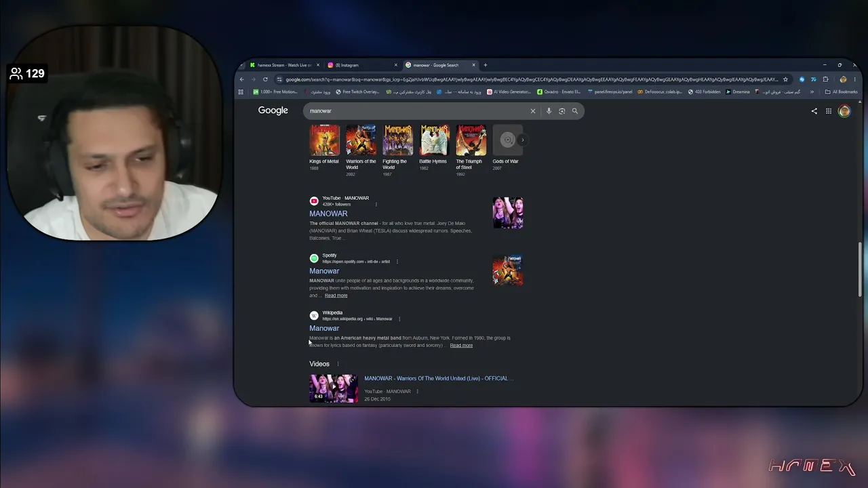Open the All Bookmarks folder

[x=841, y=91]
